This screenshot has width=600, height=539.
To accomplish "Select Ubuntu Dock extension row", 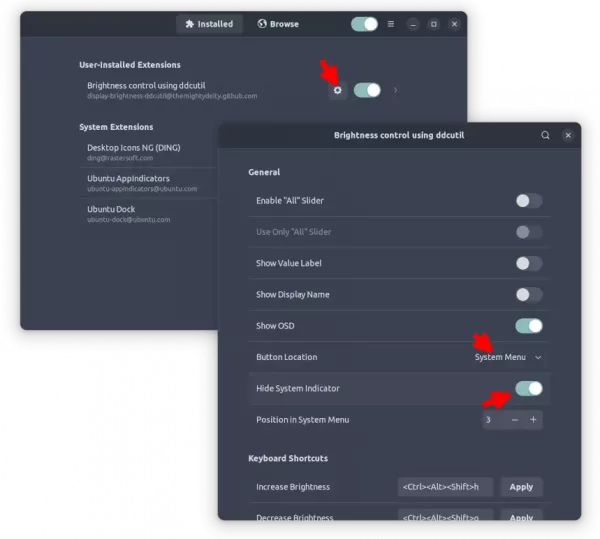I will [x=149, y=214].
